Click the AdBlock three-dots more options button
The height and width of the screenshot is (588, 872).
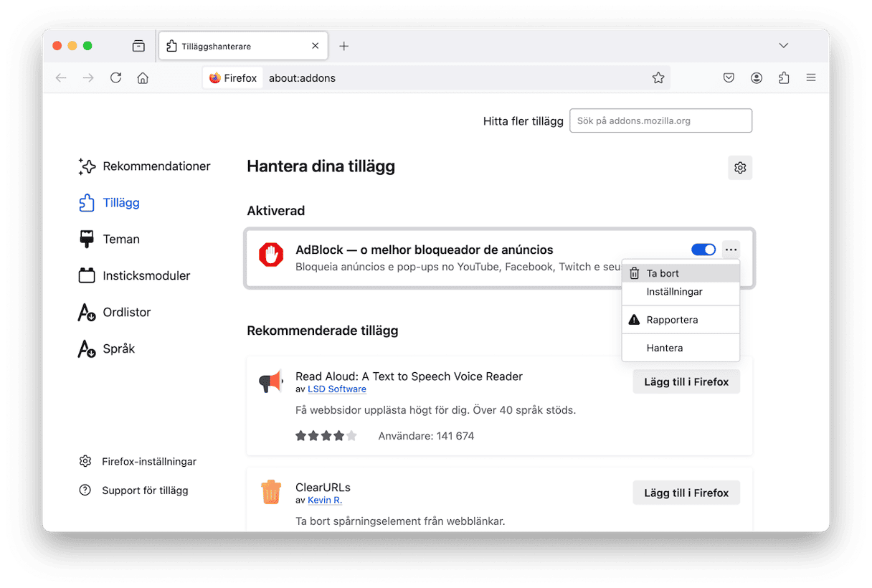tap(731, 250)
